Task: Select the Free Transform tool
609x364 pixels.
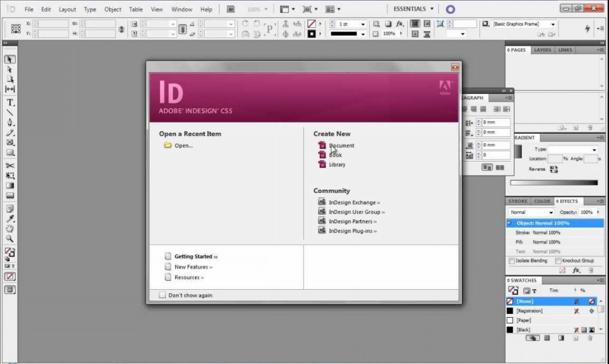Action: pyautogui.click(x=10, y=176)
